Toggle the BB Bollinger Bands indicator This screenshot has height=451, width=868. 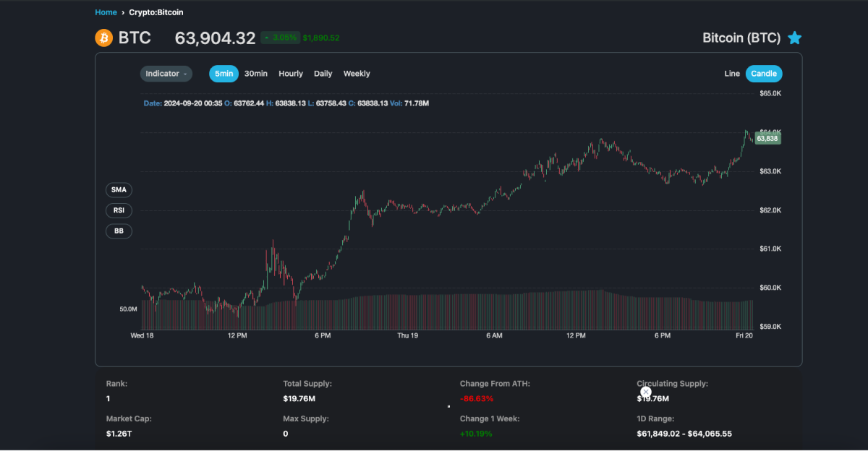(x=119, y=231)
